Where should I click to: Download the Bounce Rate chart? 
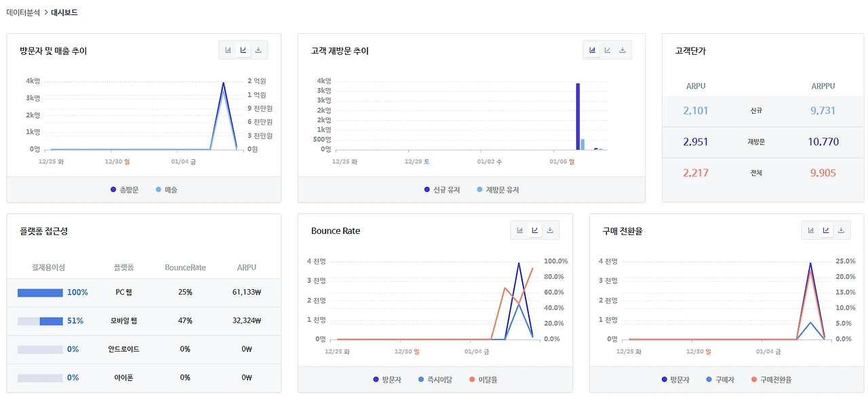pyautogui.click(x=550, y=230)
